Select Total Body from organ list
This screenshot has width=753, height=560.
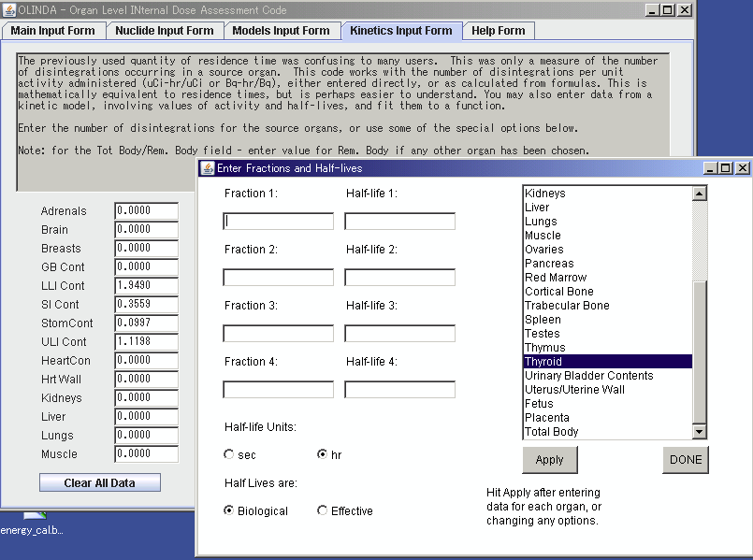click(552, 432)
